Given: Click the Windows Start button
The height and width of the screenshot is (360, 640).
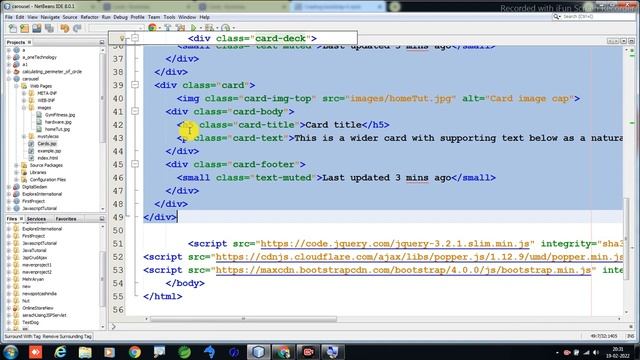Looking at the screenshot, I should point(10,352).
